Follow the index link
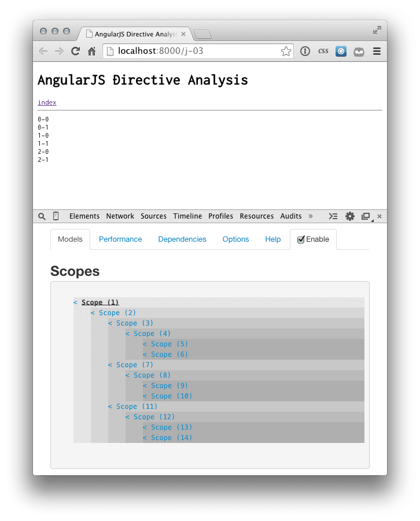The image size is (420, 521). [x=47, y=102]
